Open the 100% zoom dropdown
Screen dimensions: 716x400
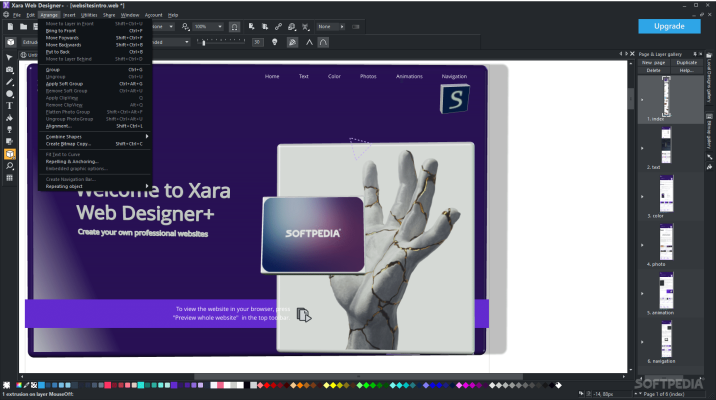click(220, 26)
